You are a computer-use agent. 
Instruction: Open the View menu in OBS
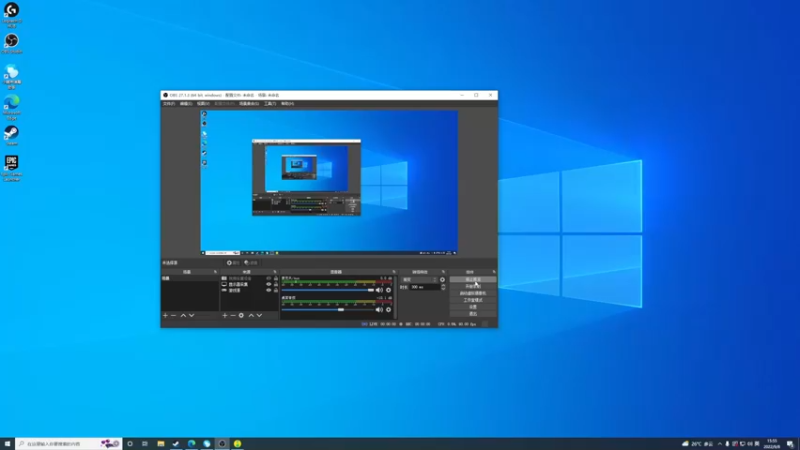[203, 104]
